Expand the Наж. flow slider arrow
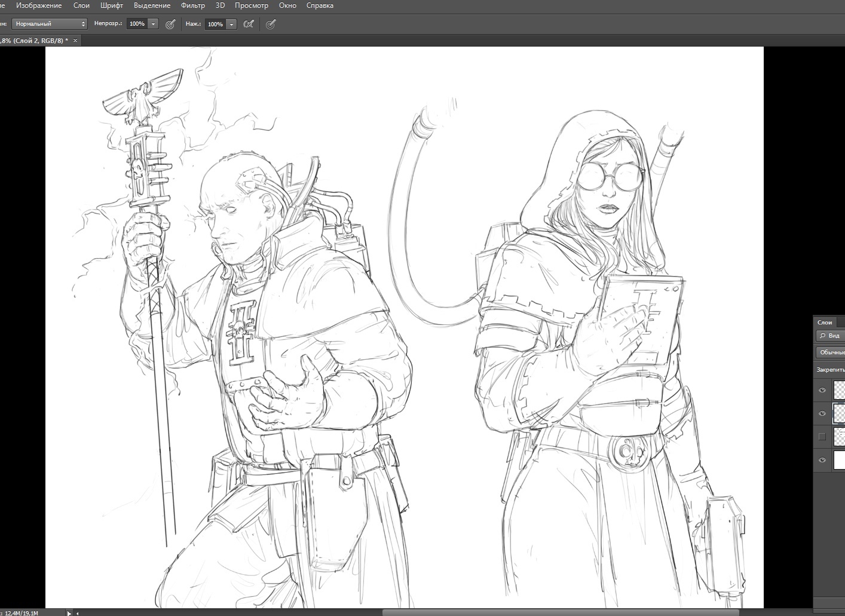 231,24
